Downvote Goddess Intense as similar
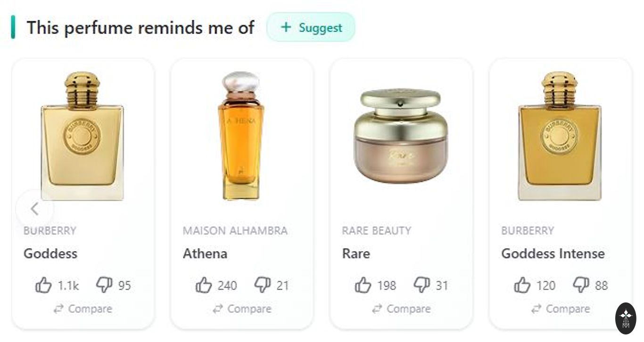The width and height of the screenshot is (644, 342). click(x=581, y=285)
